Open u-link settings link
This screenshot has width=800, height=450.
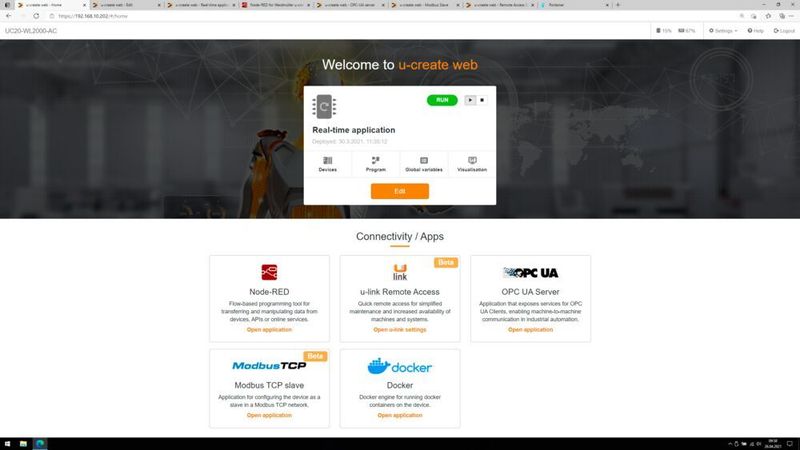pyautogui.click(x=399, y=330)
